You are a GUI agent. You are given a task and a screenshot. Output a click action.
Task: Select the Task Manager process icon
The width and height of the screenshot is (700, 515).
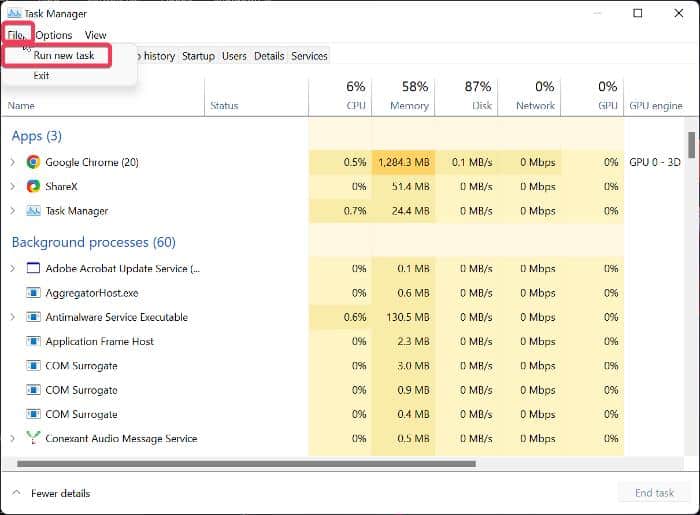pos(33,211)
